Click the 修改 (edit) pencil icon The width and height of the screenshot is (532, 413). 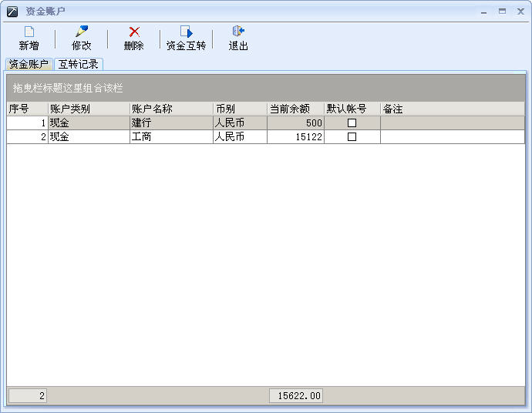click(82, 31)
